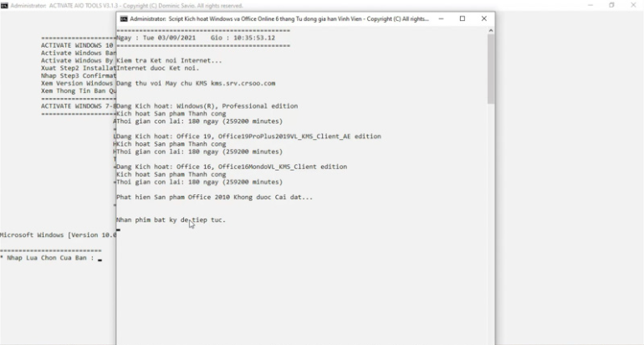This screenshot has height=345, width=644.
Task: Click the Script Kich hoat window's cmd icon
Action: pos(124,18)
